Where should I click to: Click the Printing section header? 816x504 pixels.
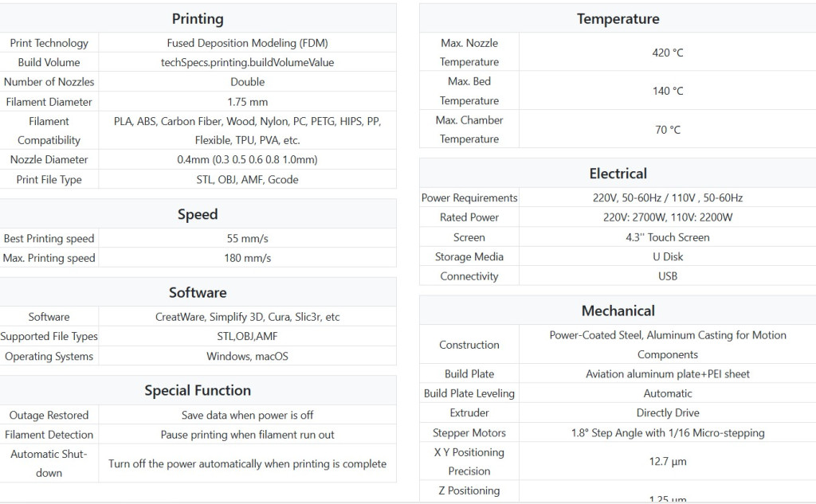(x=198, y=18)
